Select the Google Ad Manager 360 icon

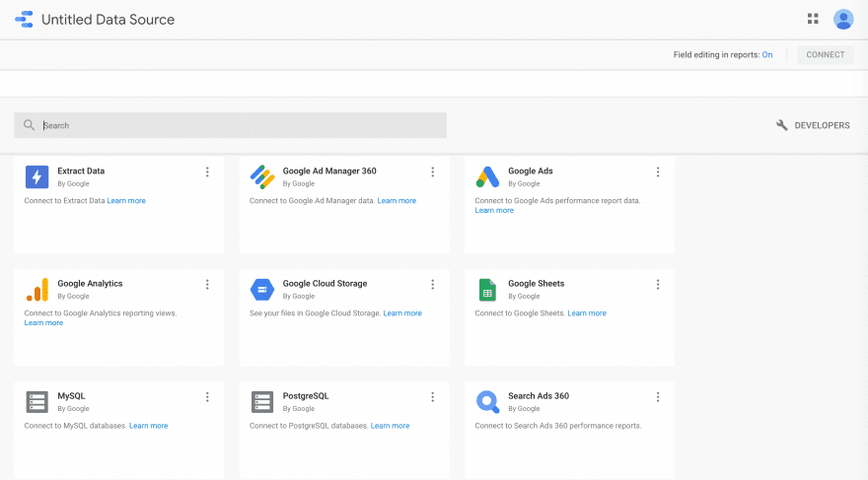tap(262, 177)
